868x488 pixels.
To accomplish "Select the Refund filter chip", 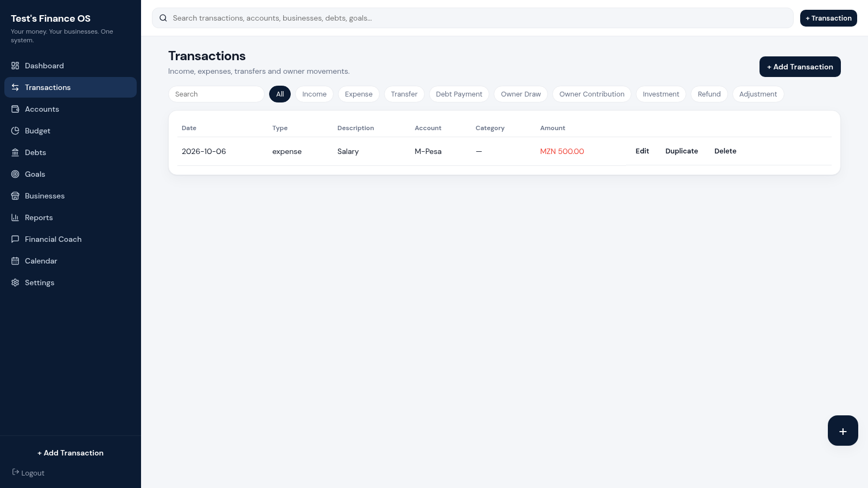I will (709, 94).
